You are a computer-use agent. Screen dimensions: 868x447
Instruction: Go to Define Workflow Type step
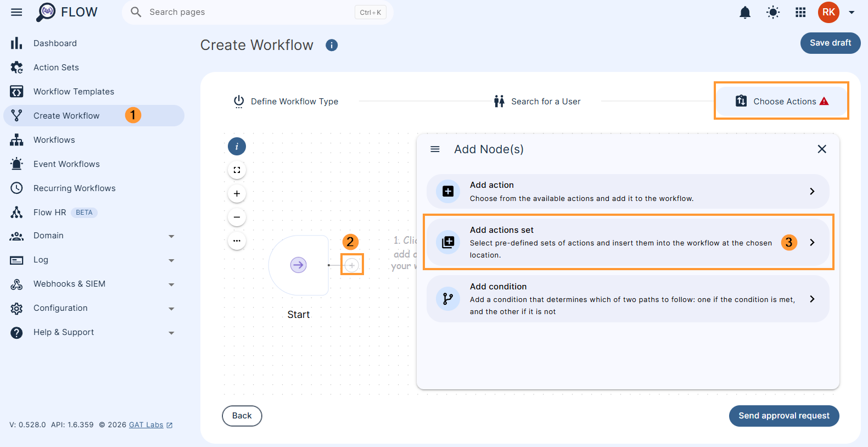point(286,102)
